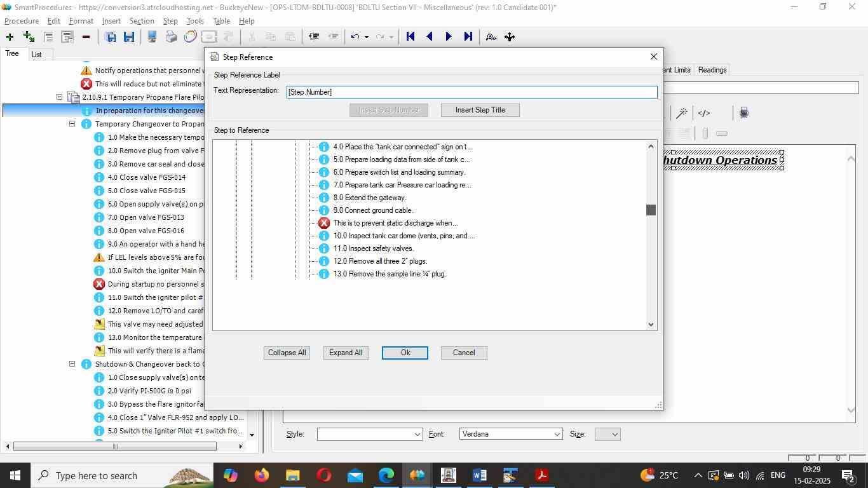Go to next item blue arrow
The width and height of the screenshot is (868, 488).
[449, 37]
